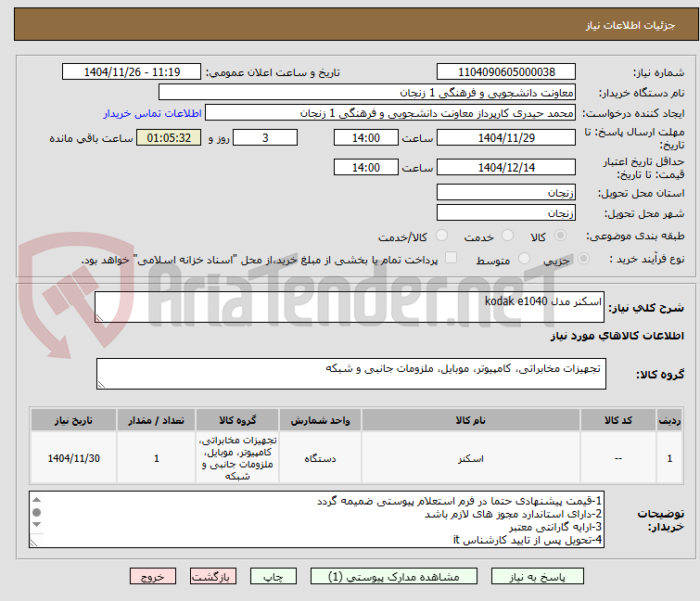Select the جزیی purchase type radio

tap(583, 259)
